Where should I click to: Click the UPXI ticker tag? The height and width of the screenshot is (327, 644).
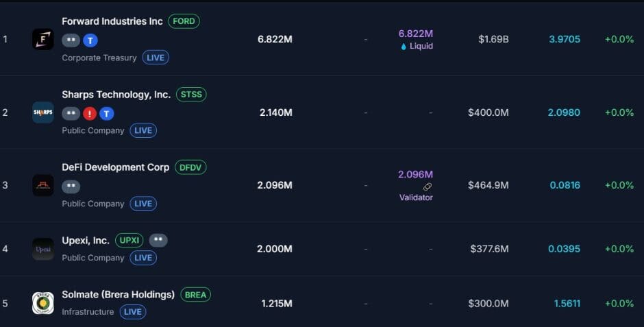[x=129, y=241]
